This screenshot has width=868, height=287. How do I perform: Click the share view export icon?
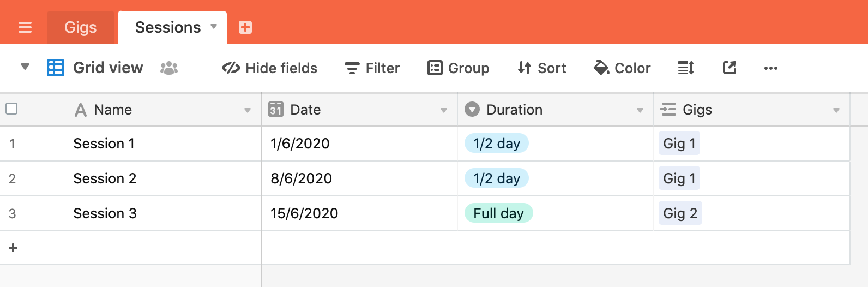[730, 68]
